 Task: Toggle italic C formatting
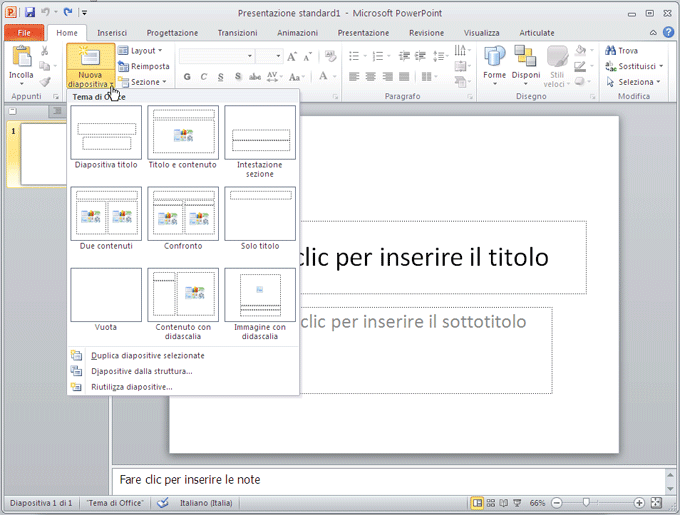(x=204, y=77)
